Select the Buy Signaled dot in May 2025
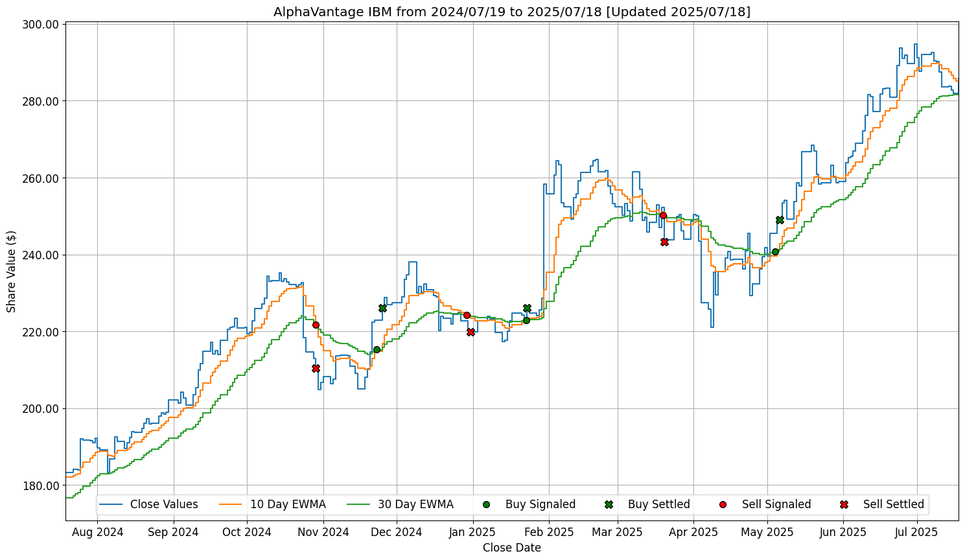The width and height of the screenshot is (965, 560). 775,251
